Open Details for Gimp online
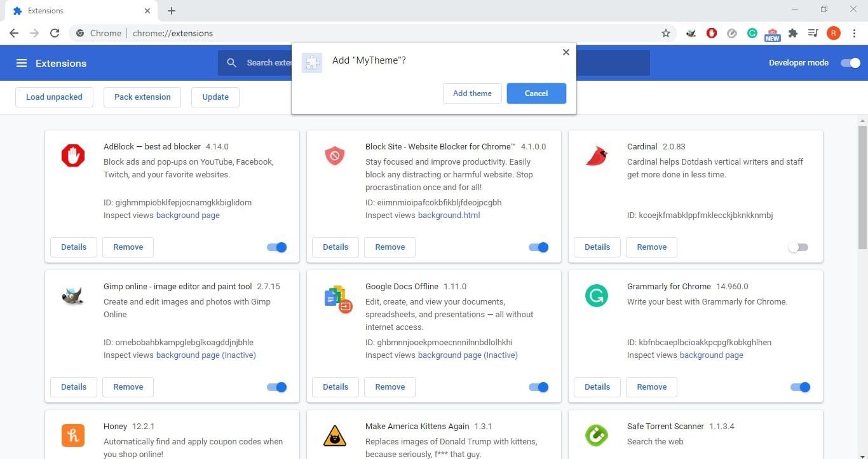This screenshot has width=868, height=459. tap(74, 387)
